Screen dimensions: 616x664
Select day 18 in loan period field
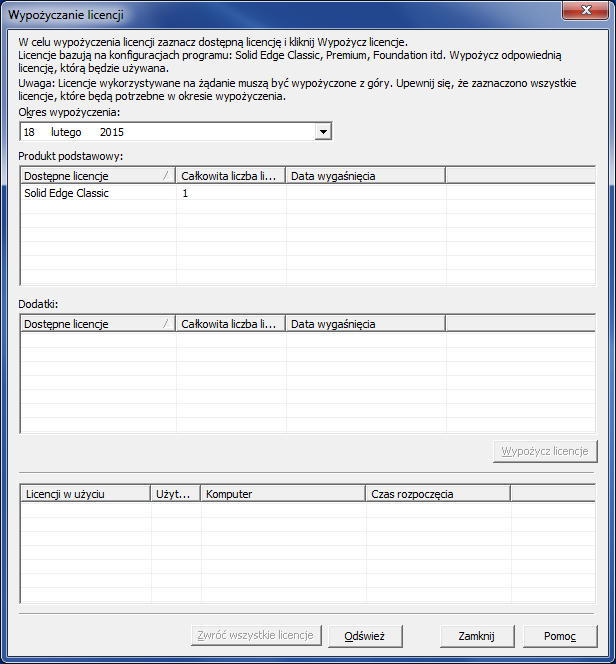pyautogui.click(x=29, y=132)
